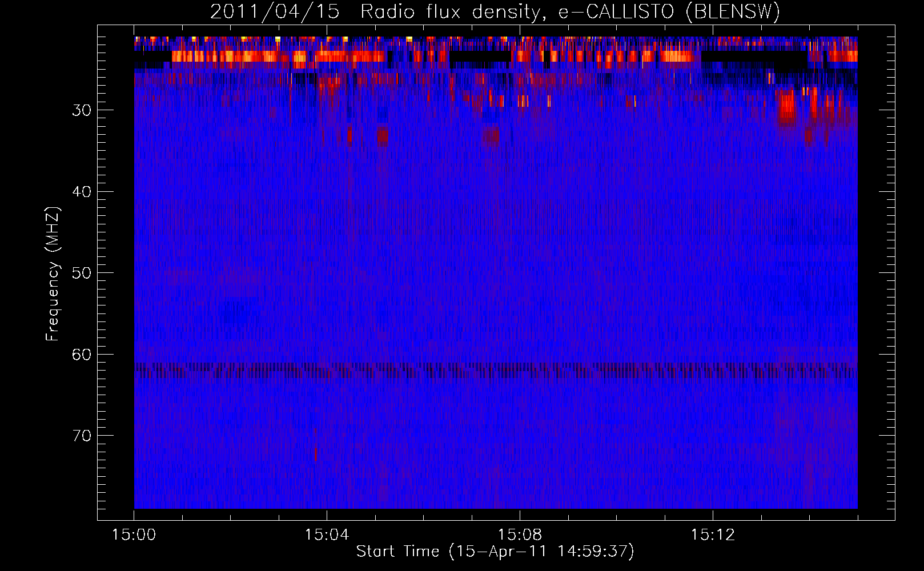
Task: Click the 'Start Time (15-Apr-11 14:59:37)' label
Action: click(495, 552)
